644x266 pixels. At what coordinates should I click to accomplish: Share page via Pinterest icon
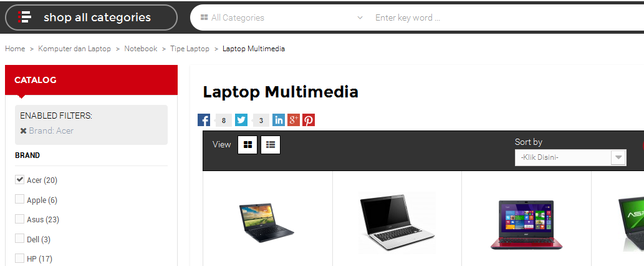tap(309, 120)
